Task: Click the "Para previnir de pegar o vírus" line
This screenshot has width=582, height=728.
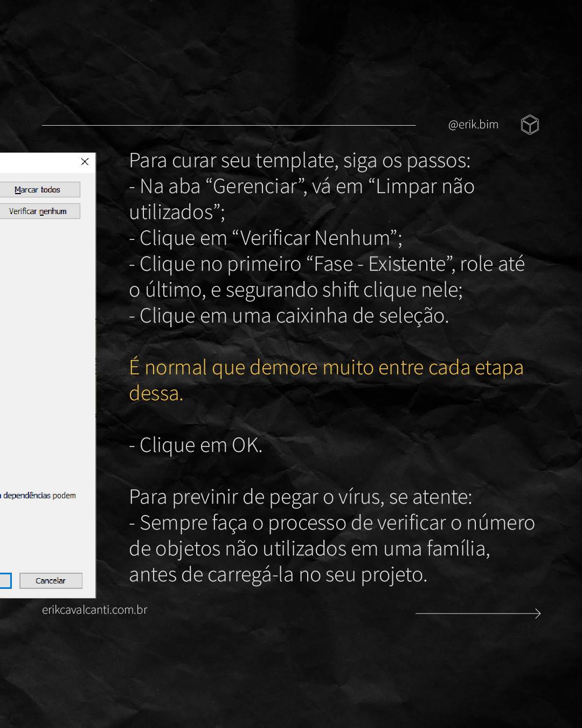Action: point(300,497)
